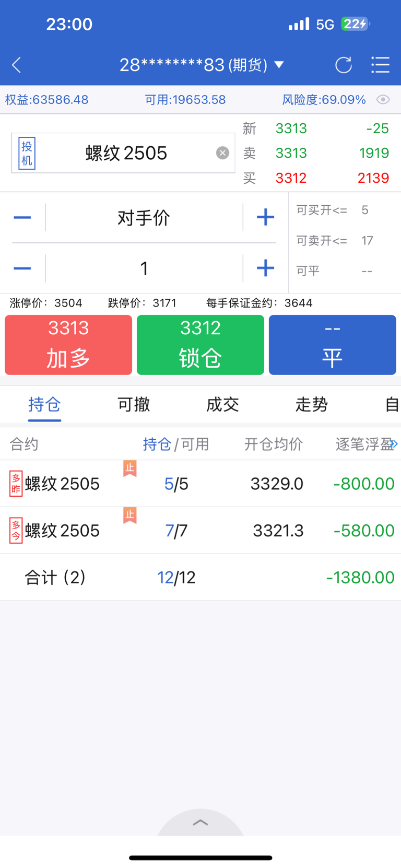Tap the 3329.0 average open price
The image size is (401, 868).
pos(277,484)
